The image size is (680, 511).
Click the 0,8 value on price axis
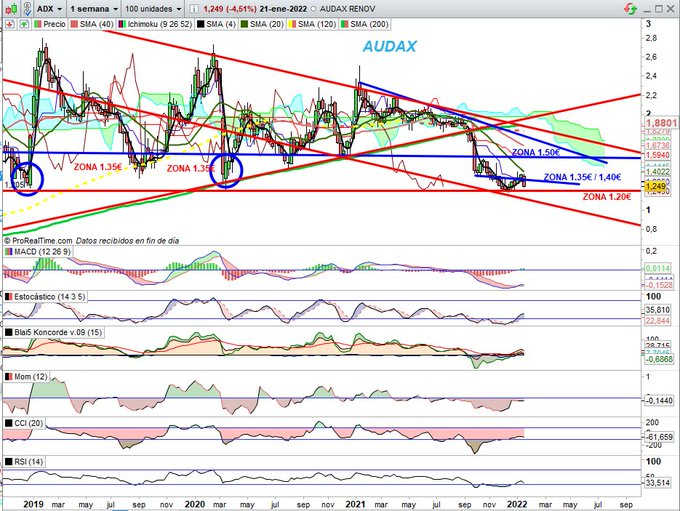click(x=651, y=229)
